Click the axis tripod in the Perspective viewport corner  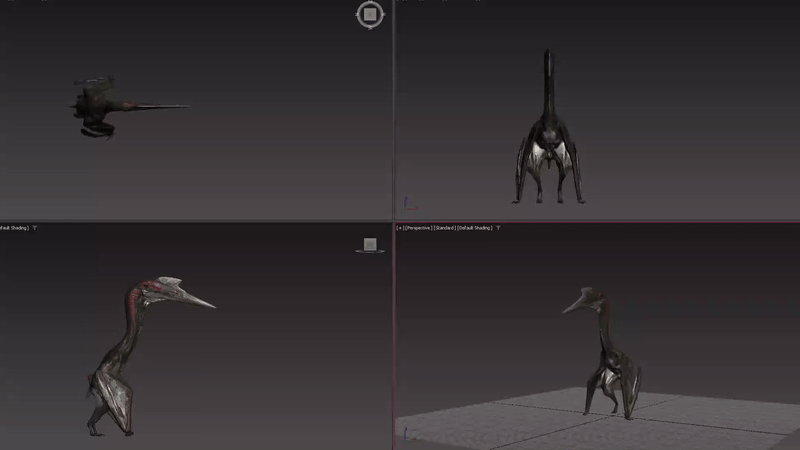click(x=406, y=434)
